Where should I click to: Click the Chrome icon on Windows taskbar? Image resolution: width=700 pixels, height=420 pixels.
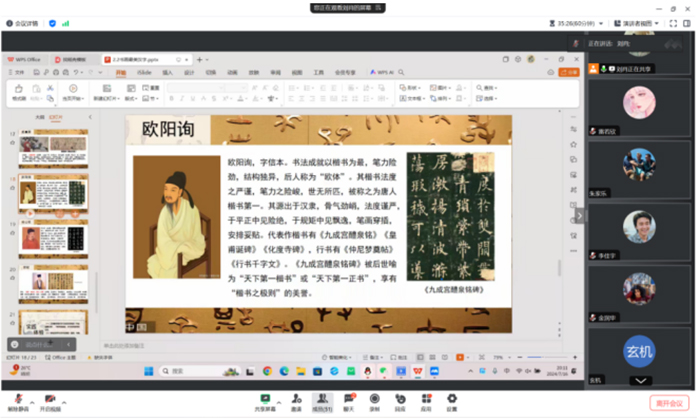[x=267, y=371]
